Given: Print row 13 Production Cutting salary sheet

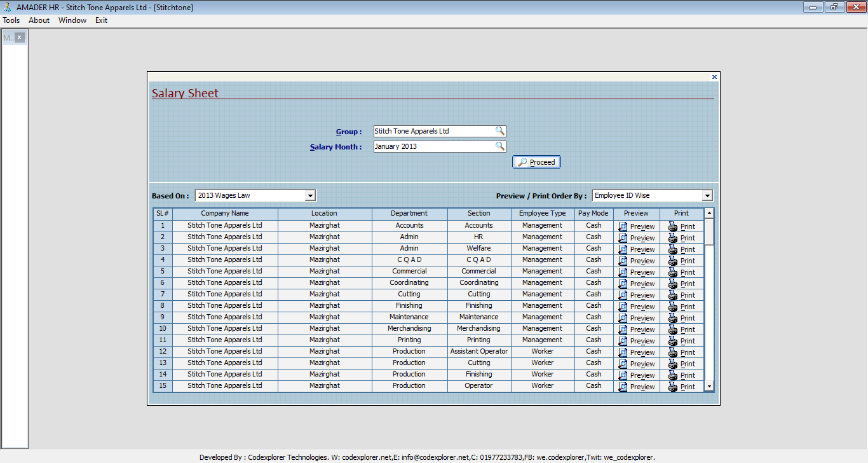Looking at the screenshot, I should click(x=682, y=364).
